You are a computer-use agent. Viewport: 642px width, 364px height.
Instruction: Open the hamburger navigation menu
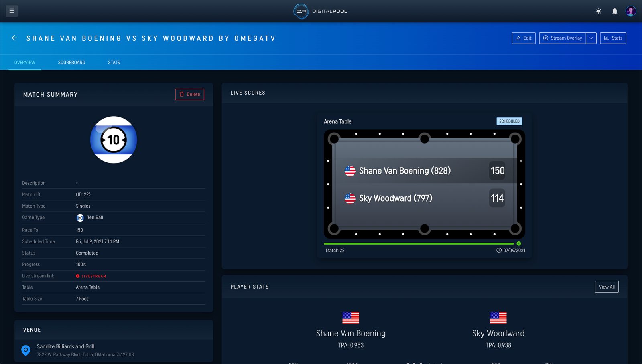click(x=12, y=11)
